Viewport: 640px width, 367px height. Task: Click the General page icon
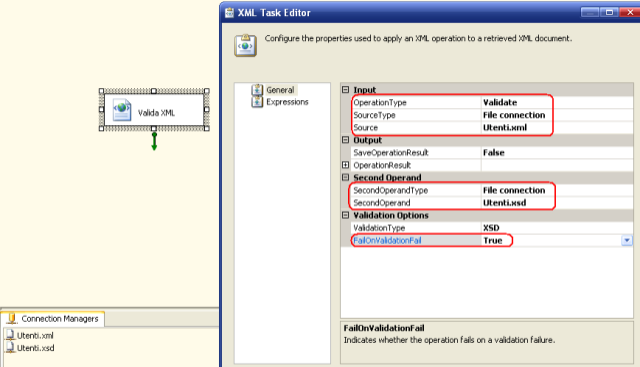click(257, 89)
